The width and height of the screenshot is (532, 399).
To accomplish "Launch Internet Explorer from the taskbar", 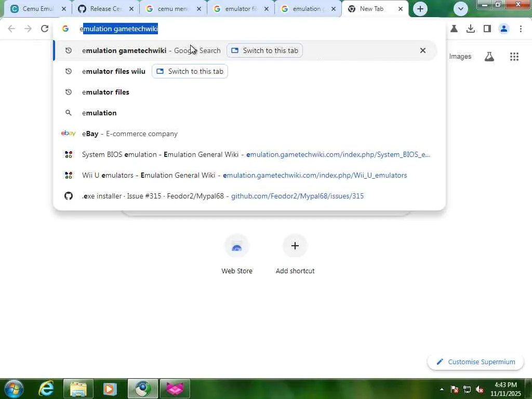I will pyautogui.click(x=46, y=389).
